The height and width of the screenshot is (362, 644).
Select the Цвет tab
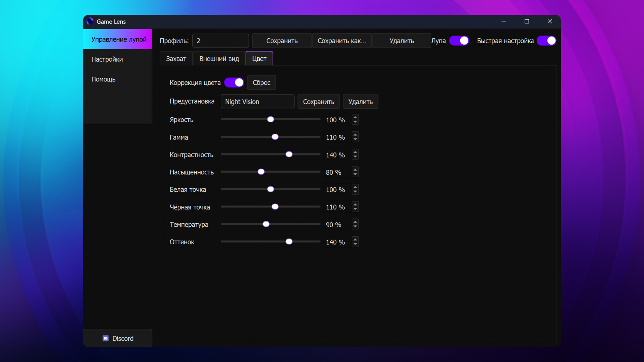tap(259, 58)
